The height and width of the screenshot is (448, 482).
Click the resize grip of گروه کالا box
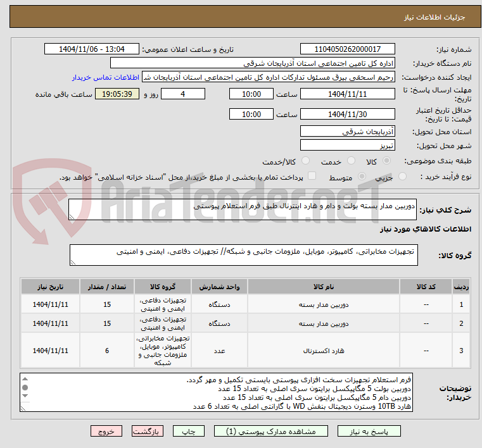73,262
